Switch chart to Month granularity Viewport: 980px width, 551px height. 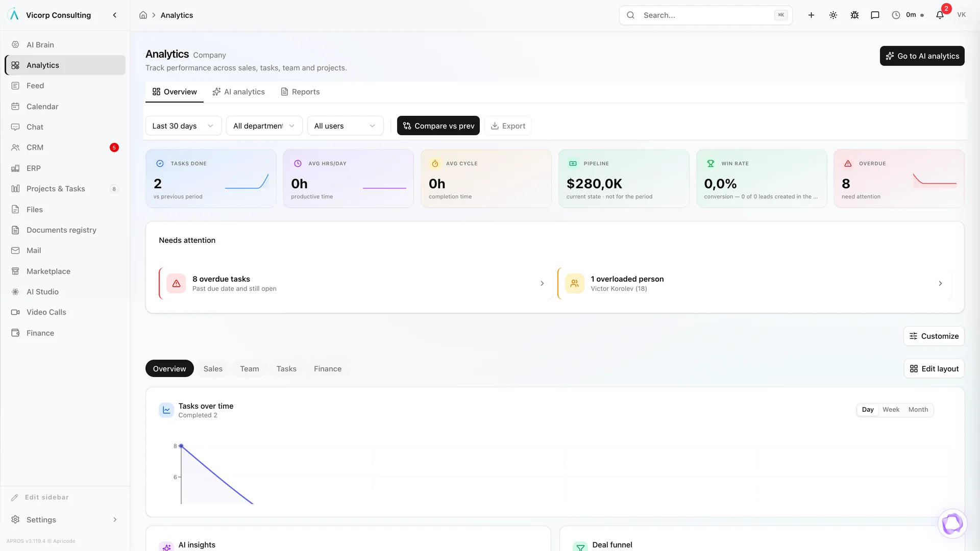pos(918,410)
